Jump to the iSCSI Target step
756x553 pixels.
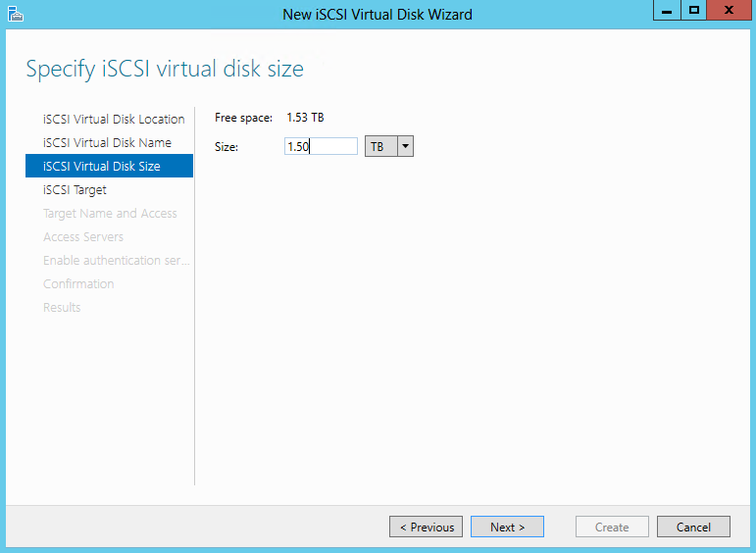point(75,189)
